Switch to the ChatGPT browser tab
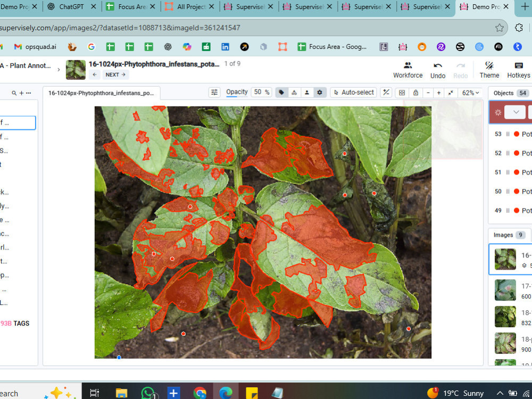The width and height of the screenshot is (532, 399). coord(72,6)
